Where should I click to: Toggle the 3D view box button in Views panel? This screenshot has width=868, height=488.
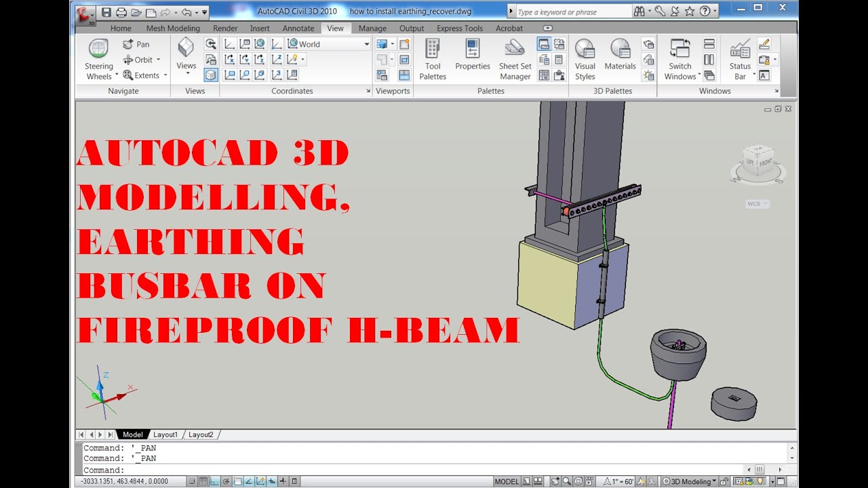pos(211,75)
